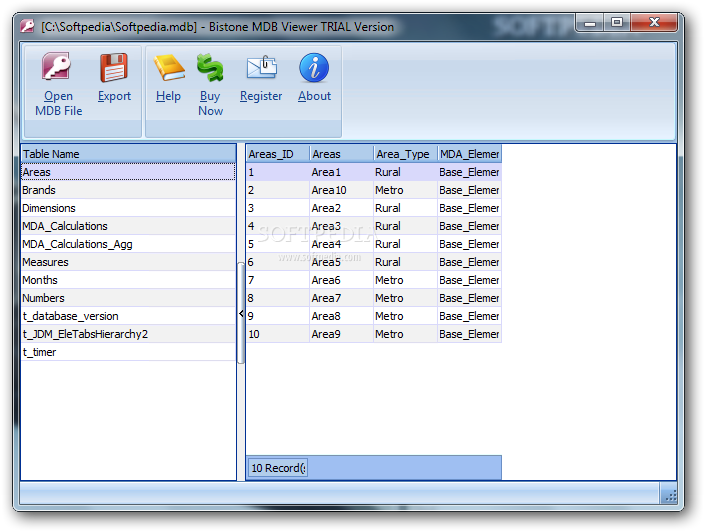Select the MDA_Calculations table
Screen dimensions: 705x532
pos(128,226)
